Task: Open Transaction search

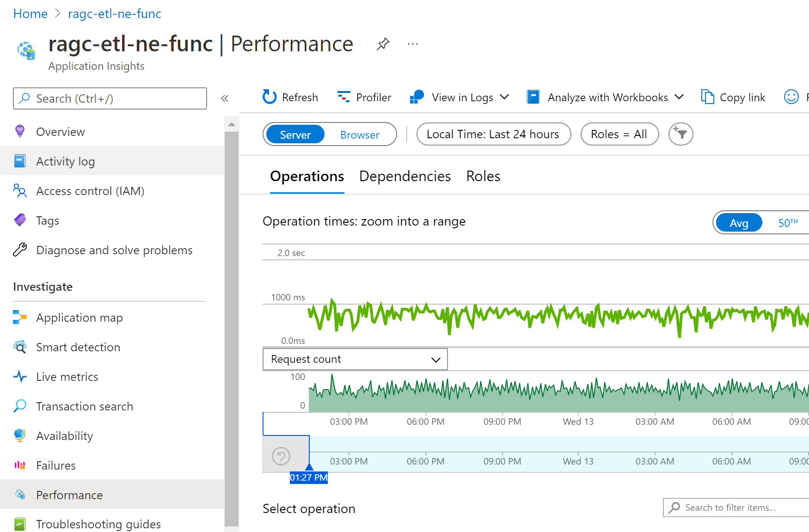Action: click(84, 406)
